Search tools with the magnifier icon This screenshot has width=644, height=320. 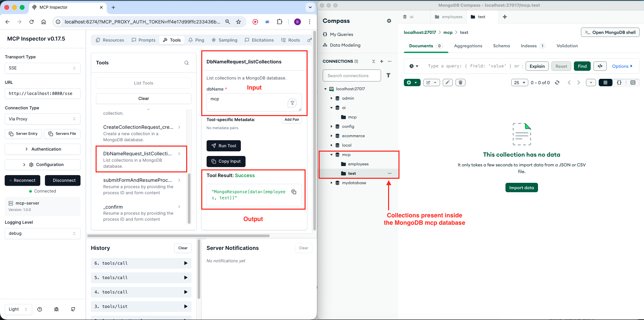[186, 63]
